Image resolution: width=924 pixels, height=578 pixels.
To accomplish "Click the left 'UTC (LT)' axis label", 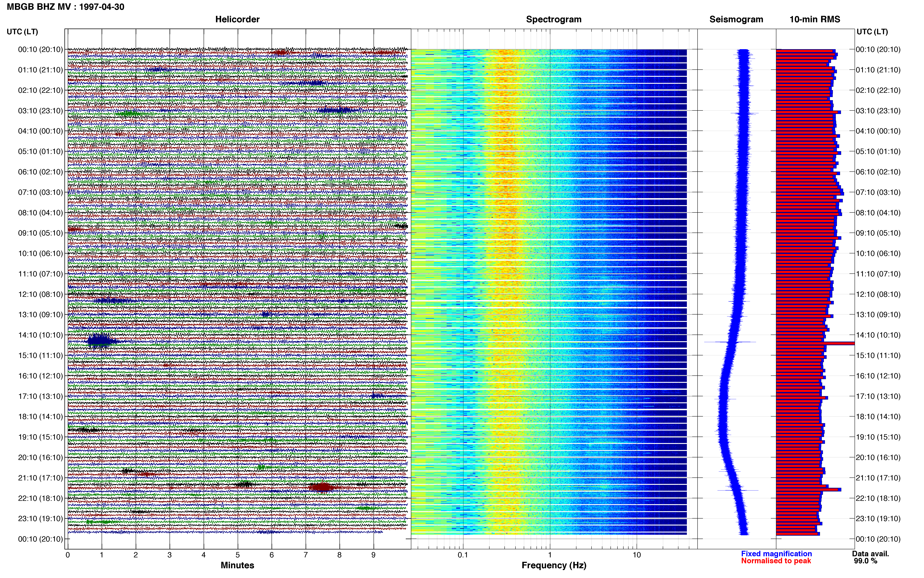I will click(22, 32).
